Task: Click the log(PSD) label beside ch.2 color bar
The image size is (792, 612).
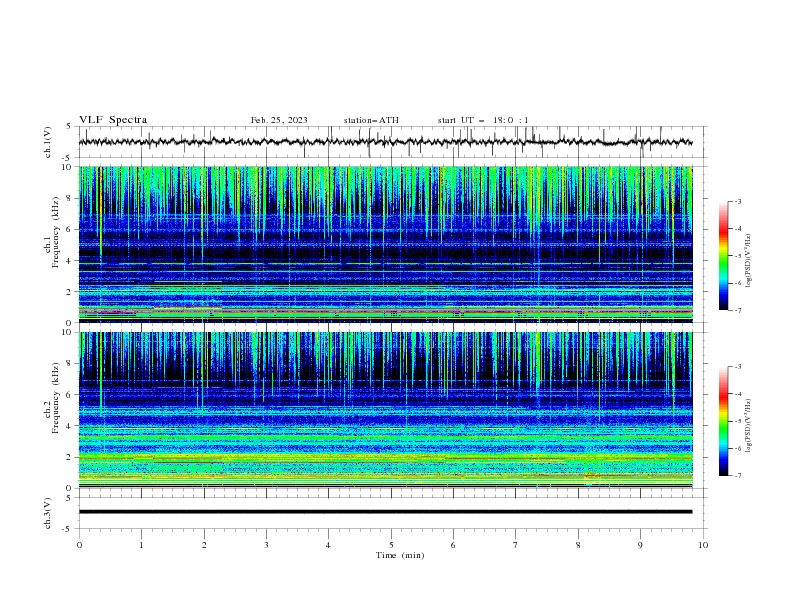Action: tap(749, 425)
